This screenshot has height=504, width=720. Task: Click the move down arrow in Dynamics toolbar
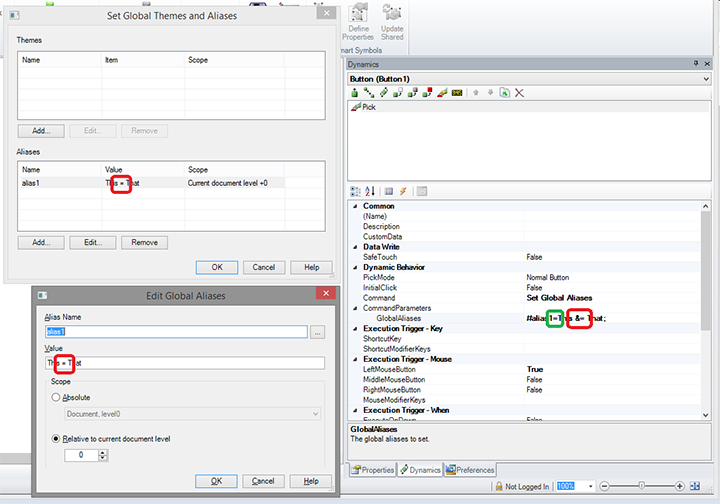(490, 93)
